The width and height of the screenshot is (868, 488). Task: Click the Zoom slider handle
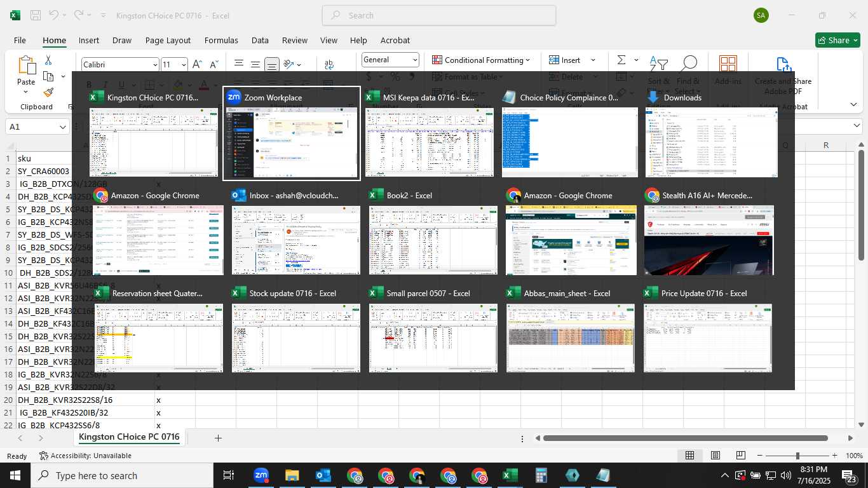point(797,456)
